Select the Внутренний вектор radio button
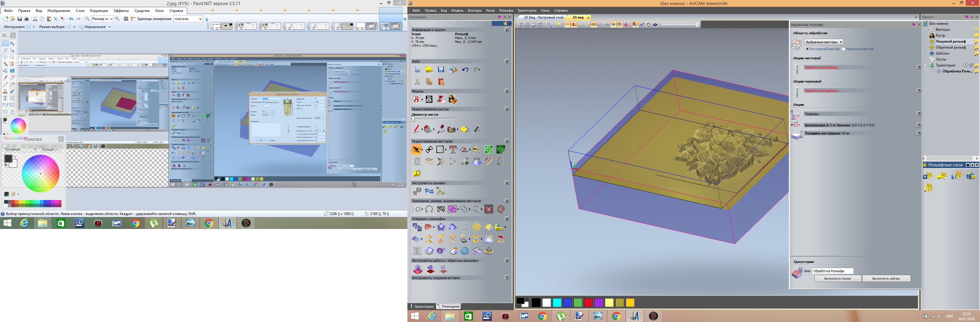 coord(807,49)
